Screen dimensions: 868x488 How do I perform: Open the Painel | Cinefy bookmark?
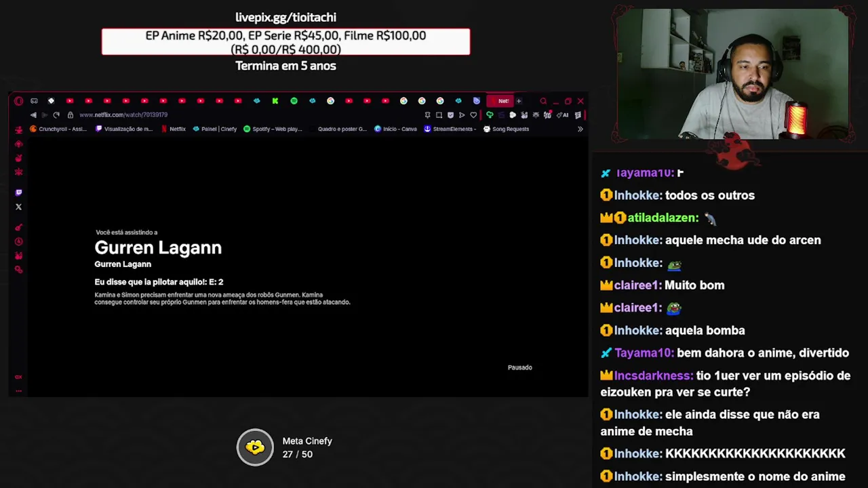pos(215,129)
